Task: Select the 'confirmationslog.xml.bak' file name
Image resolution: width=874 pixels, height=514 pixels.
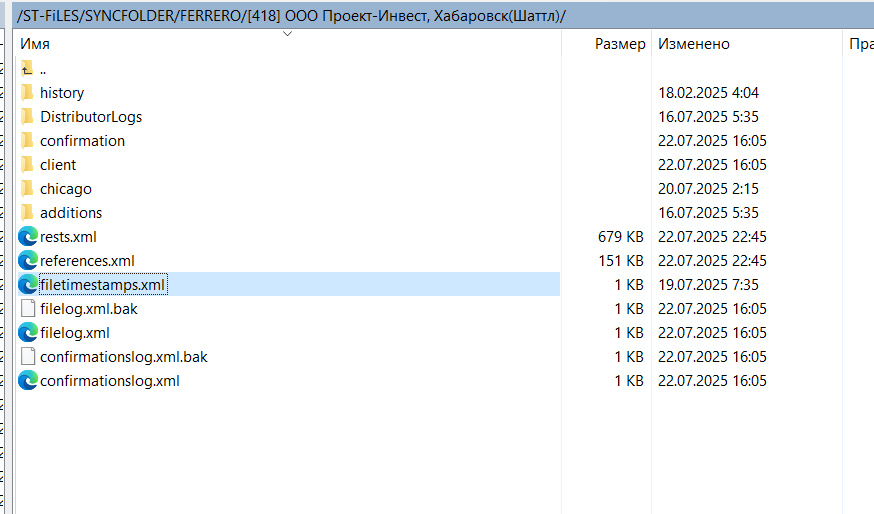Action: 124,356
